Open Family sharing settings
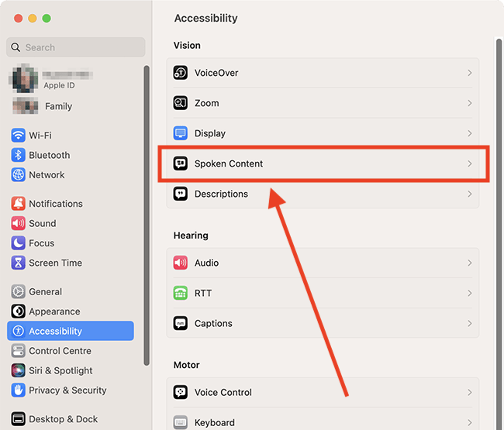504x430 pixels. (71, 105)
